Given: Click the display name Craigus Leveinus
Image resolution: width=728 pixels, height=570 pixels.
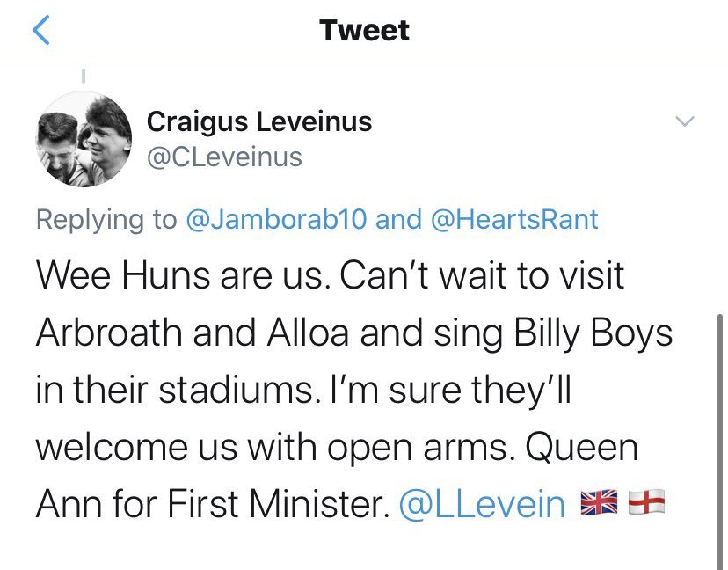Looking at the screenshot, I should [x=259, y=121].
